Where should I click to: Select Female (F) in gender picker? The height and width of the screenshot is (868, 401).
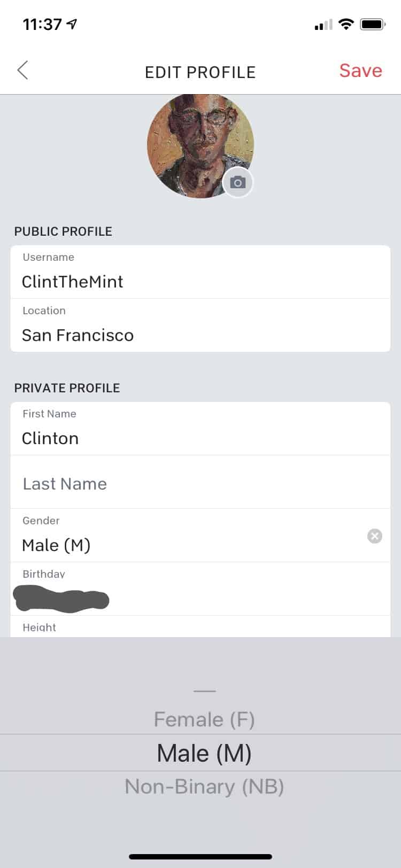point(204,719)
